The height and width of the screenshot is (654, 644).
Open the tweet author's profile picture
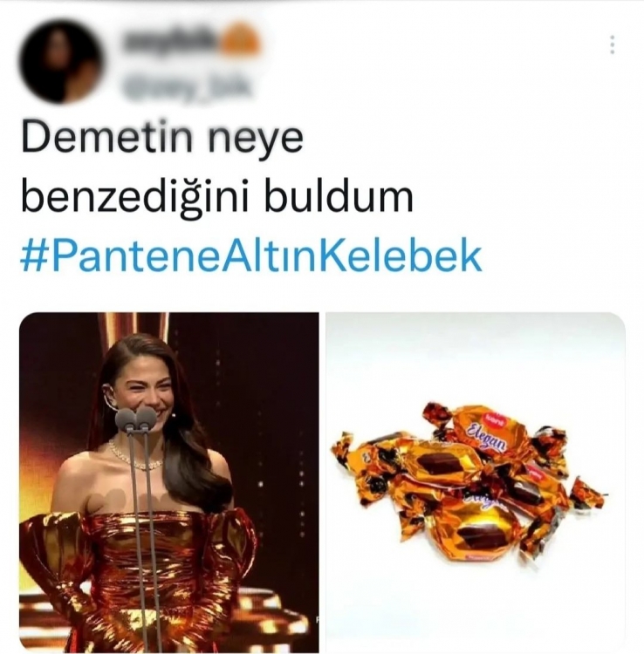click(63, 61)
